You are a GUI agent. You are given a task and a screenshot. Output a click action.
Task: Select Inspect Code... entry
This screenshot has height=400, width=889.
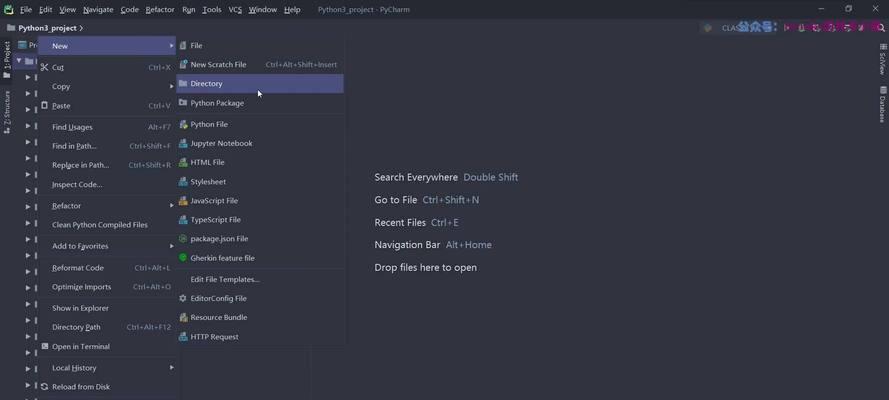107,184
